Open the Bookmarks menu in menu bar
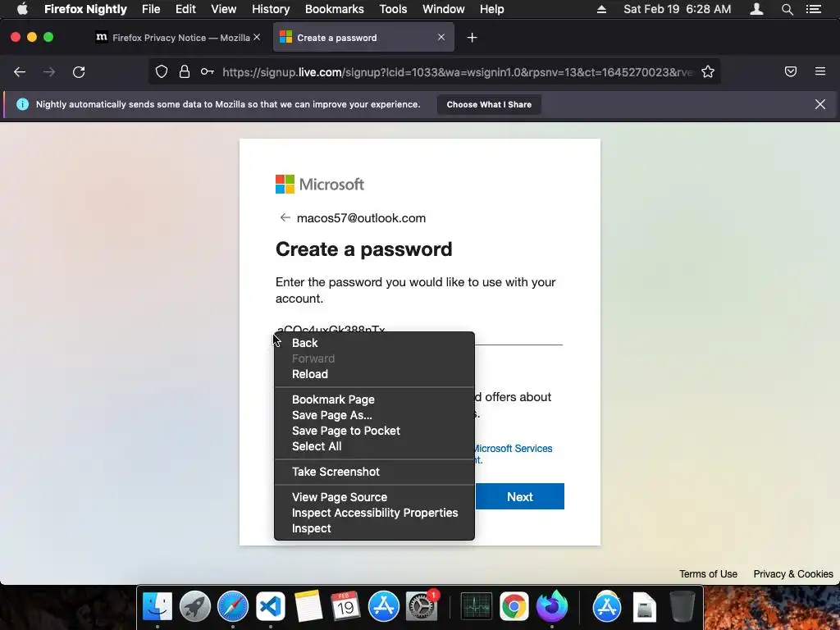 335,9
